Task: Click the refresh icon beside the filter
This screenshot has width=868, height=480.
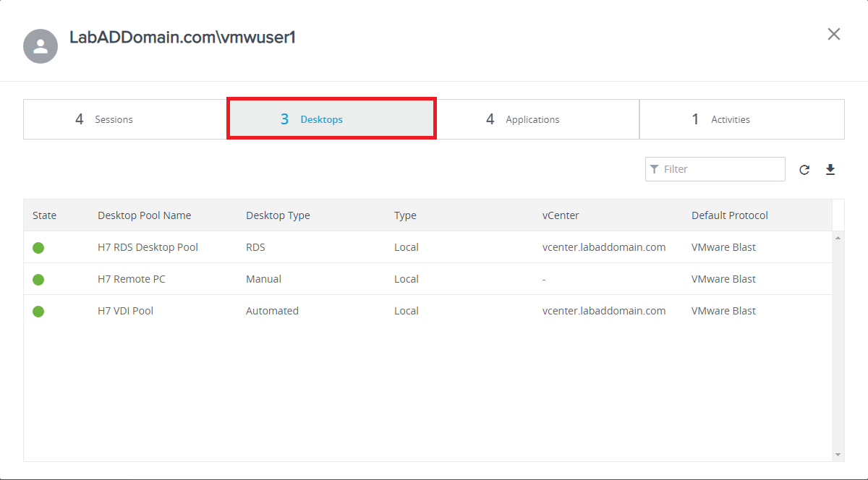Action: point(804,170)
